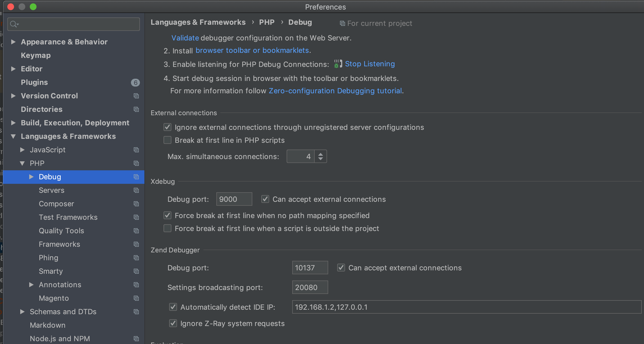Click the Xdebug debug port field
Viewport: 644px width, 344px height.
click(234, 199)
